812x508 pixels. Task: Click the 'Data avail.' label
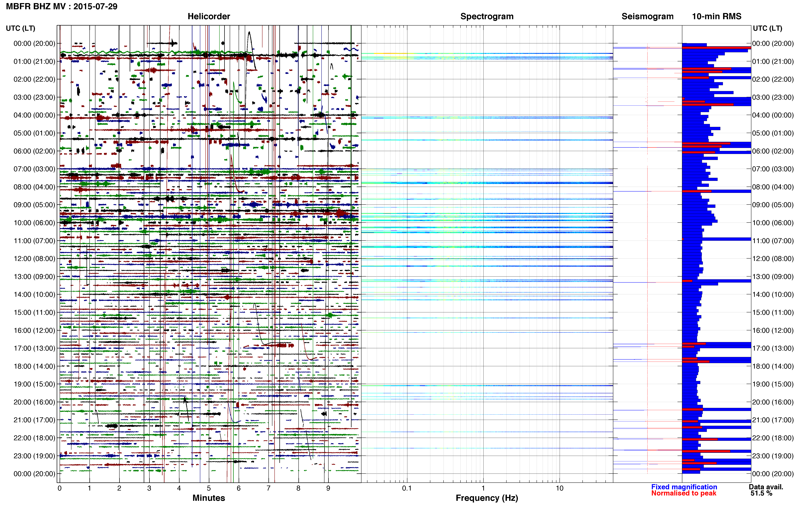766,487
